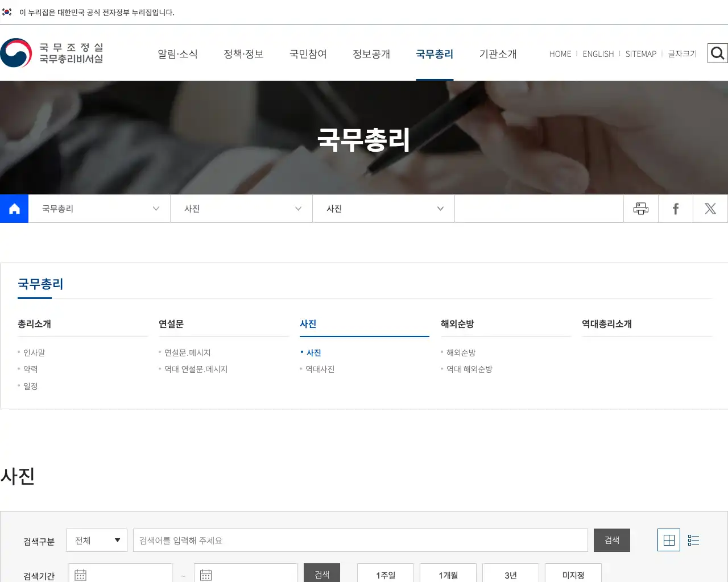Set search period to 3년
Screen dimensions: 728x582
click(x=511, y=573)
